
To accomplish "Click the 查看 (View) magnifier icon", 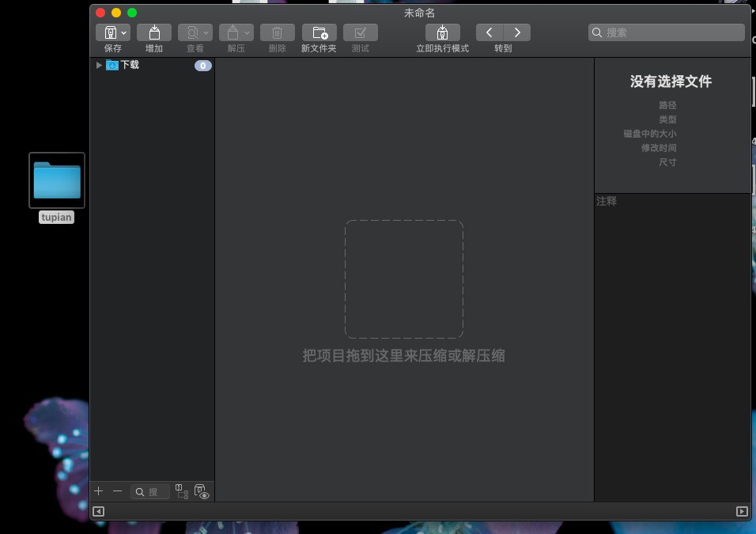I will point(192,32).
